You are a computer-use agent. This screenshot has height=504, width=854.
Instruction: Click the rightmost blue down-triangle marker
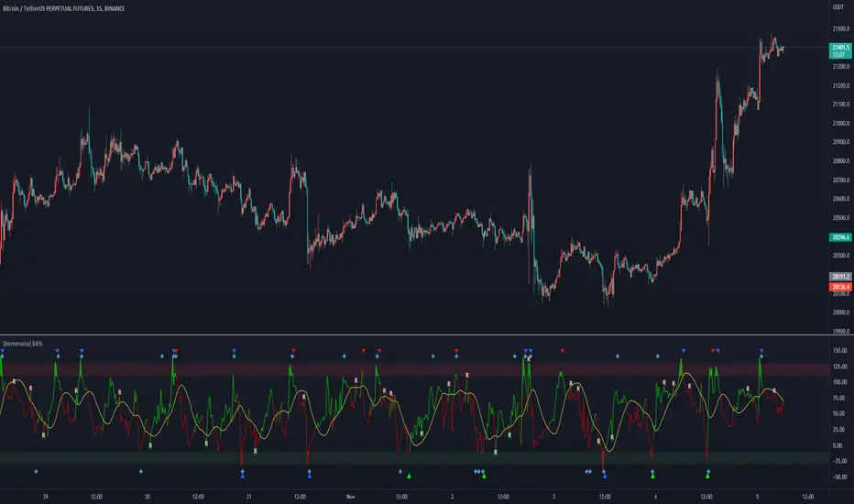tap(761, 350)
